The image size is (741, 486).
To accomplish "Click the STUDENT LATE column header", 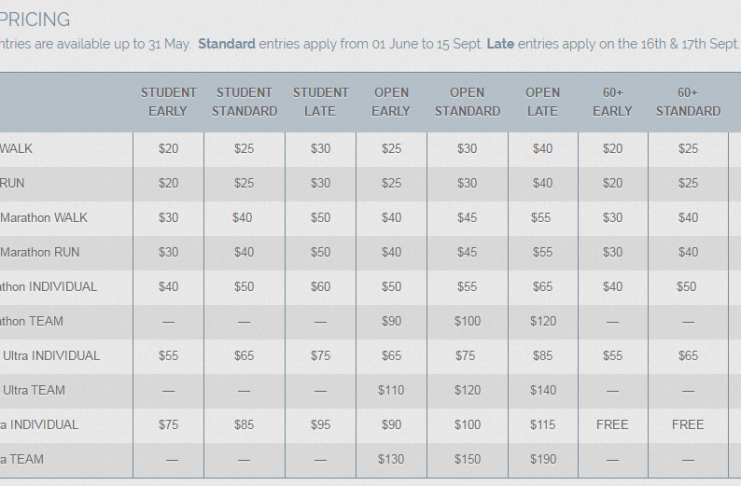I will click(320, 102).
